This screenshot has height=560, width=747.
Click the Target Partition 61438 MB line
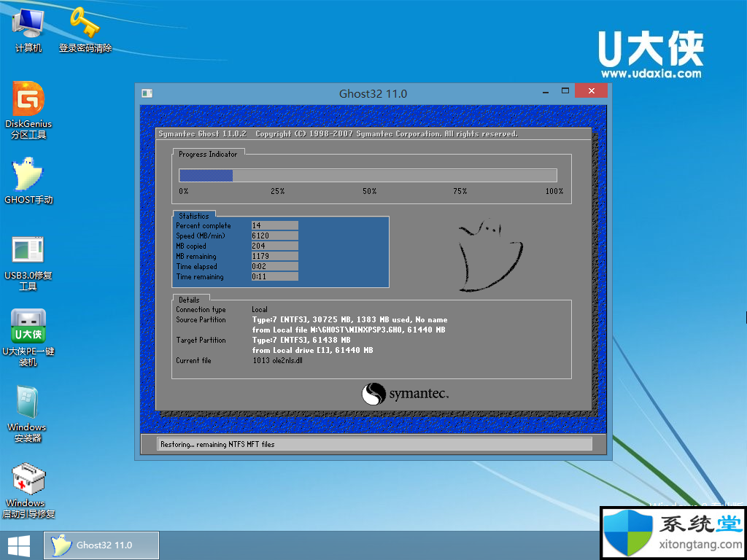[301, 340]
